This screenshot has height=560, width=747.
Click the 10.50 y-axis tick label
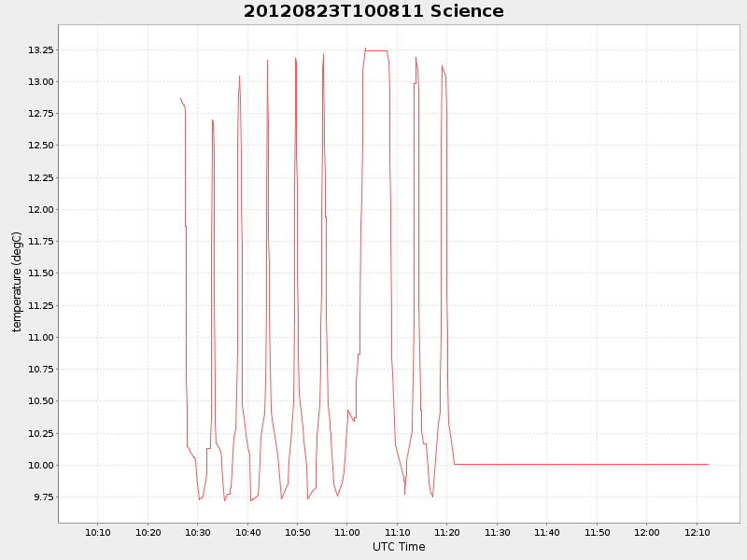coord(40,401)
